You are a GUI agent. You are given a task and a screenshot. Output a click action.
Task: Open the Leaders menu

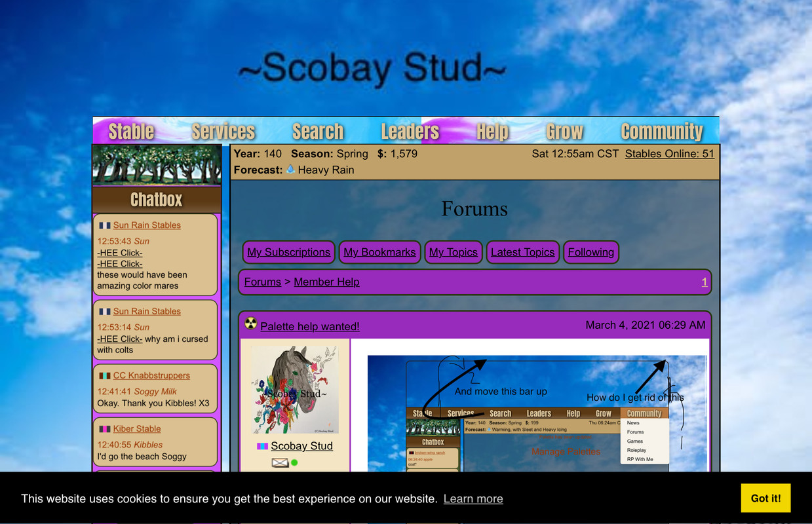pos(410,132)
